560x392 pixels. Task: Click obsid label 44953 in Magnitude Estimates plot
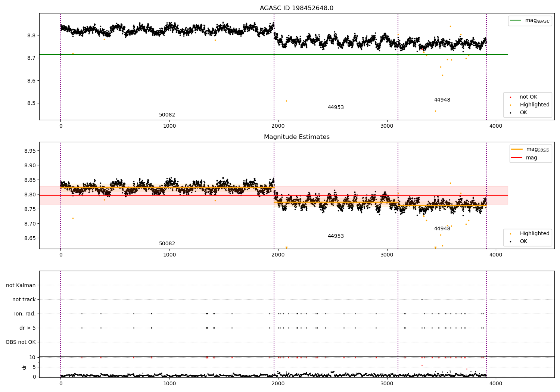pos(336,236)
